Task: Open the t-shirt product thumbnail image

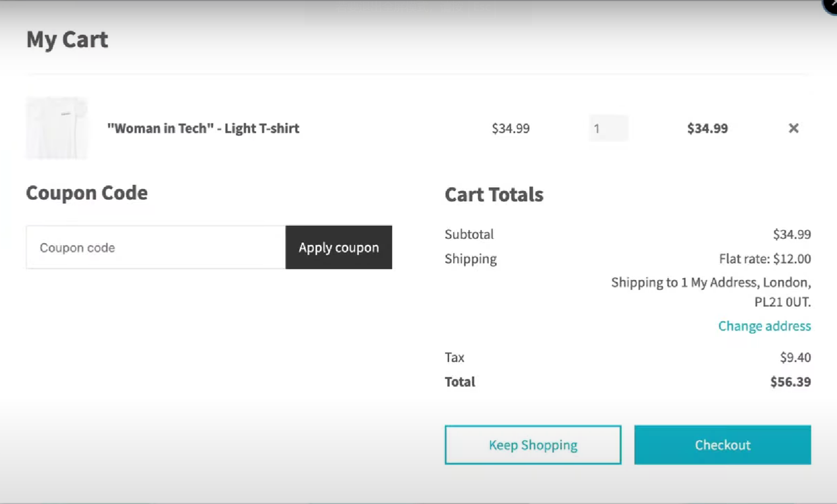Action: coord(57,128)
